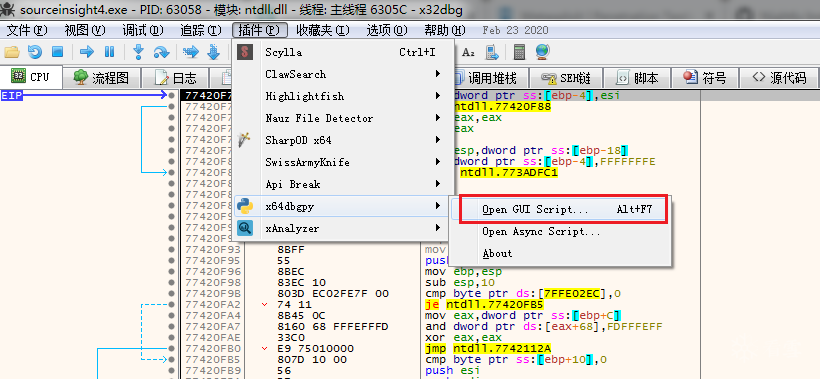Image resolution: width=820 pixels, height=379 pixels.
Task: Toggle breakpoint dot at address 77420FA7
Action: [x=172, y=326]
